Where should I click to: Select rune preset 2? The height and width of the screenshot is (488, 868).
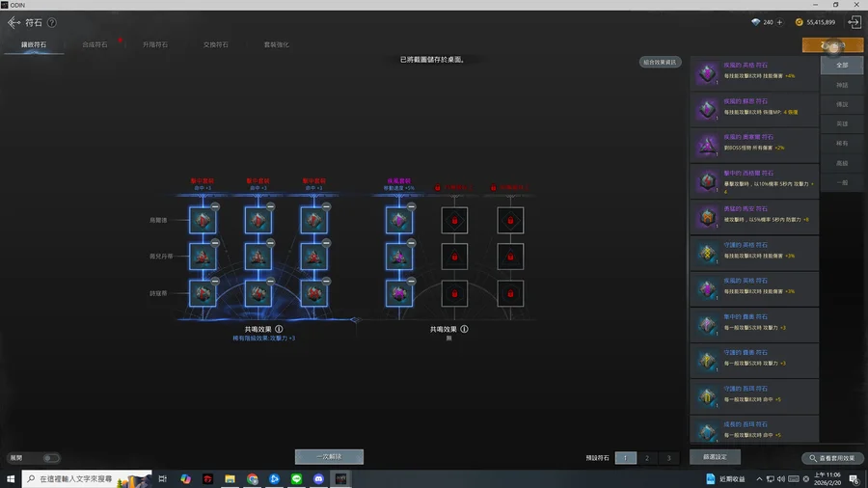(x=647, y=458)
